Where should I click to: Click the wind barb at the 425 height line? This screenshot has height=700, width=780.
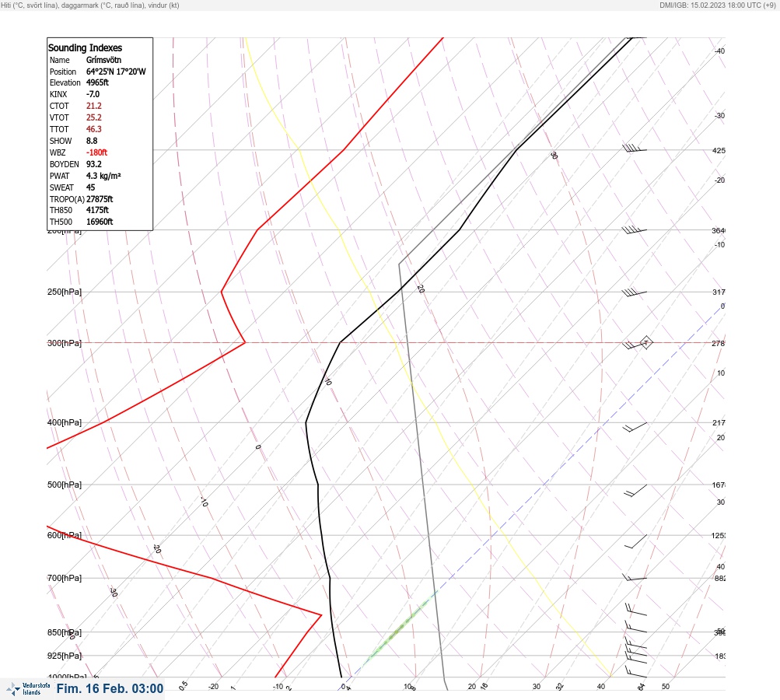pos(635,148)
